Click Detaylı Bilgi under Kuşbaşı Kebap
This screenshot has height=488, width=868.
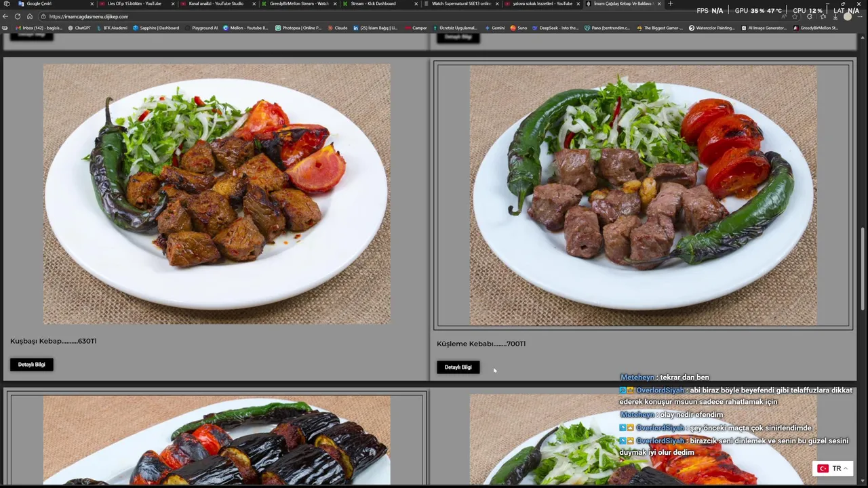click(x=31, y=365)
